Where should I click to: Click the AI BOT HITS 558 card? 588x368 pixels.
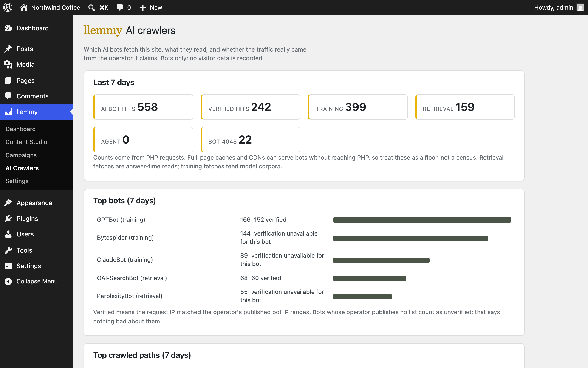(143, 107)
